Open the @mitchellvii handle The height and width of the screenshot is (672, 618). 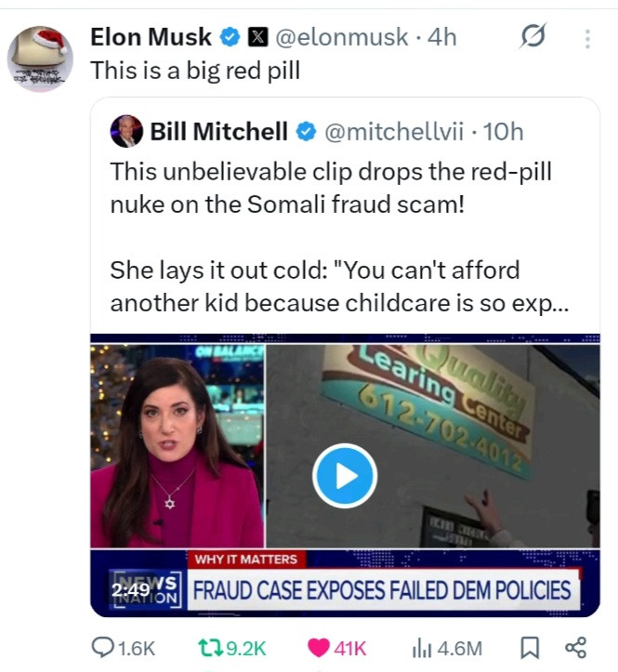point(393,132)
